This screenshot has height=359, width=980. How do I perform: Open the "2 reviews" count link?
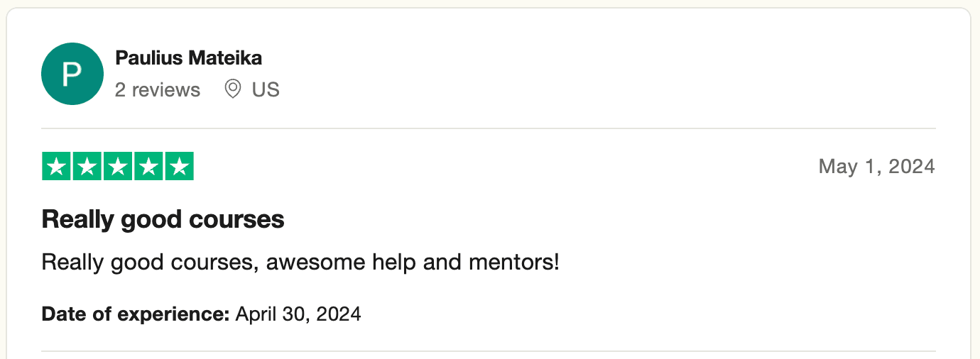[158, 90]
